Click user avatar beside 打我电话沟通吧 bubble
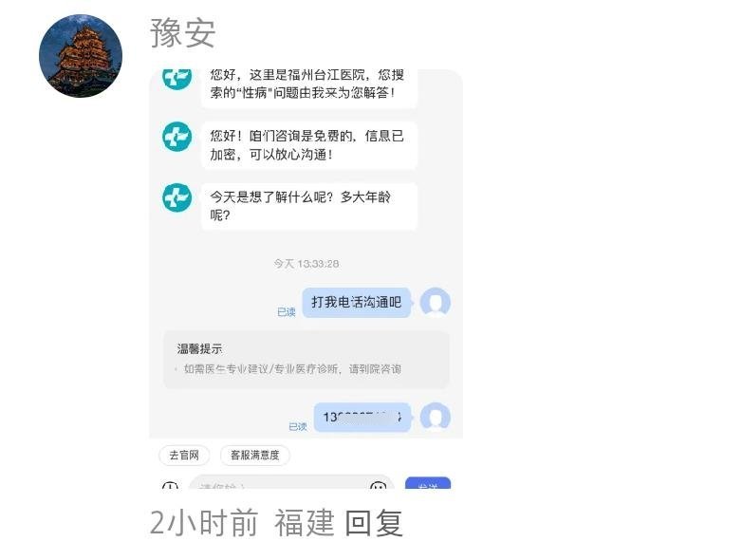Image resolution: width=743 pixels, height=560 pixels. coord(435,302)
